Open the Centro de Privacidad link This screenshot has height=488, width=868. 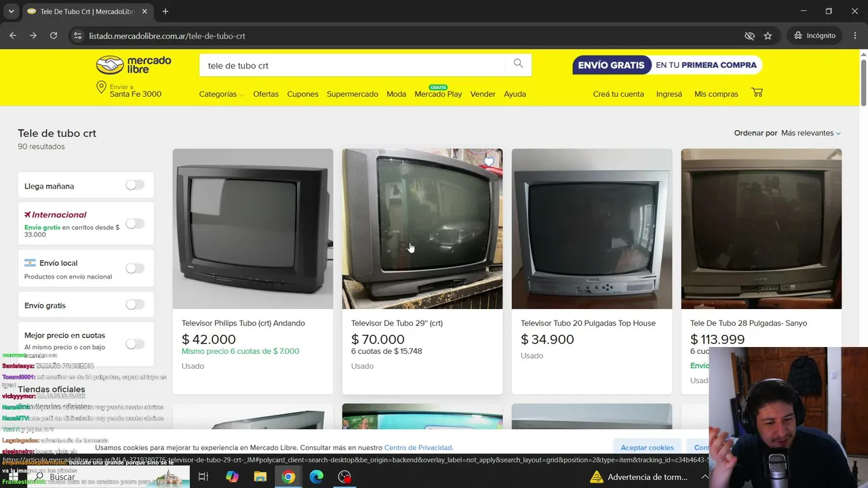(418, 447)
